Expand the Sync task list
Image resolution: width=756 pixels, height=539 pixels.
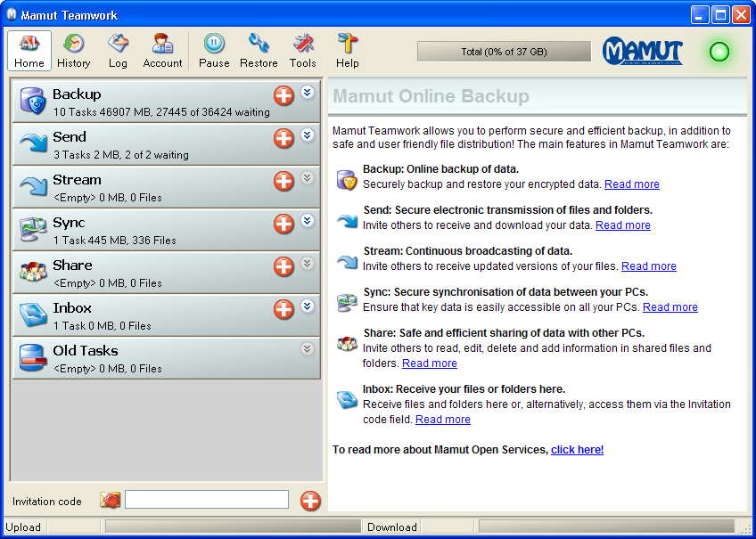click(x=307, y=221)
